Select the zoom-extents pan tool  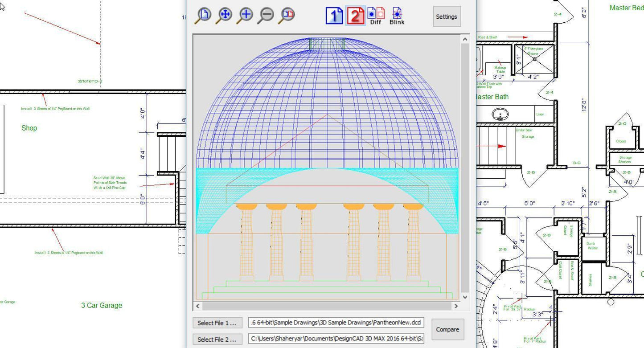[x=224, y=15]
